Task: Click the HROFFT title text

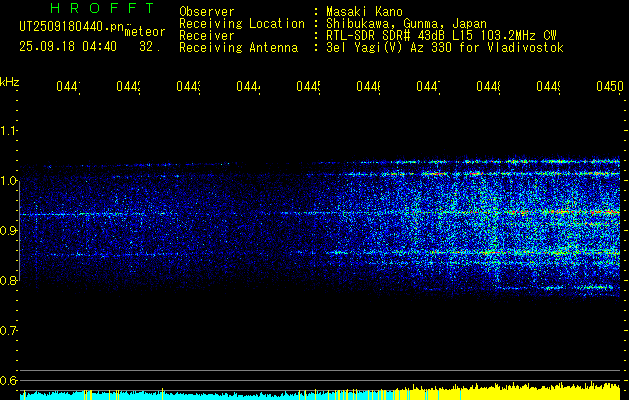Action: 102,8
